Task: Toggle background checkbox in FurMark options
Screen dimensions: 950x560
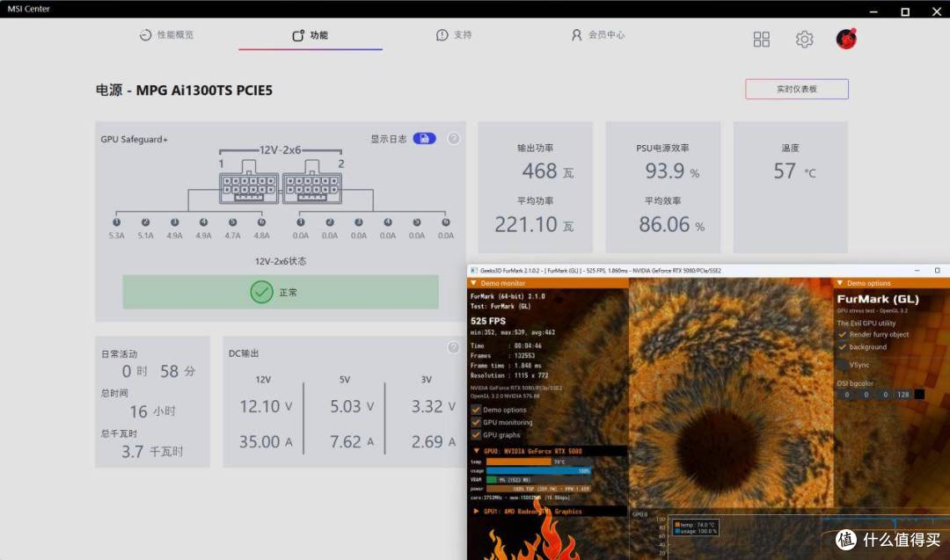Action: click(842, 347)
